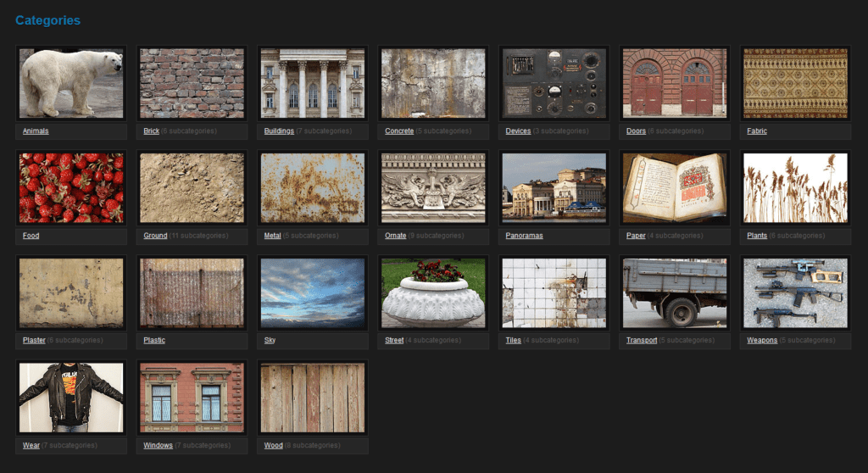Open the Devices control panel thumbnail
868x473 pixels.
click(554, 83)
